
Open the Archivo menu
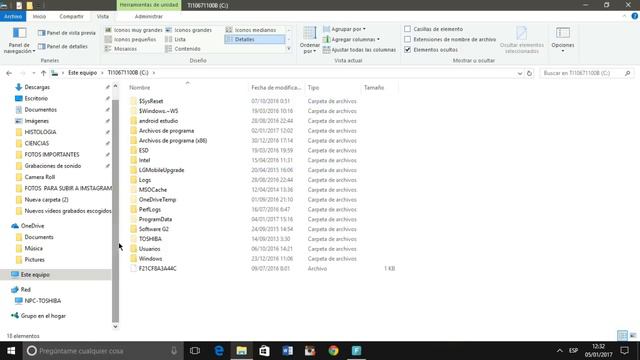click(13, 16)
